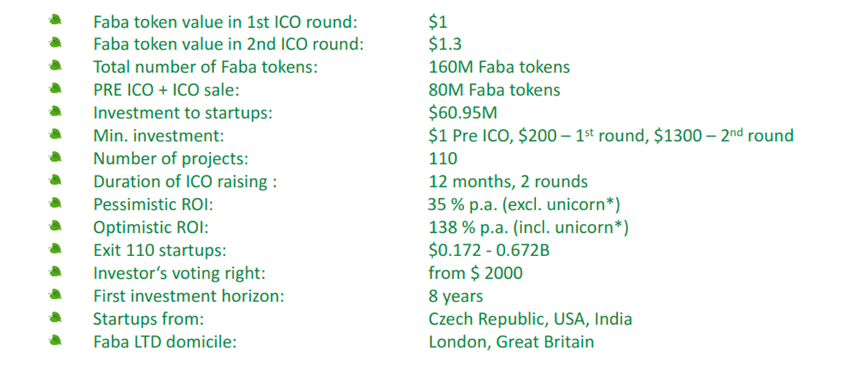The image size is (868, 367).
Task: Select the '138 % p.a. (incl. unicorn*)' text
Action: (x=529, y=228)
